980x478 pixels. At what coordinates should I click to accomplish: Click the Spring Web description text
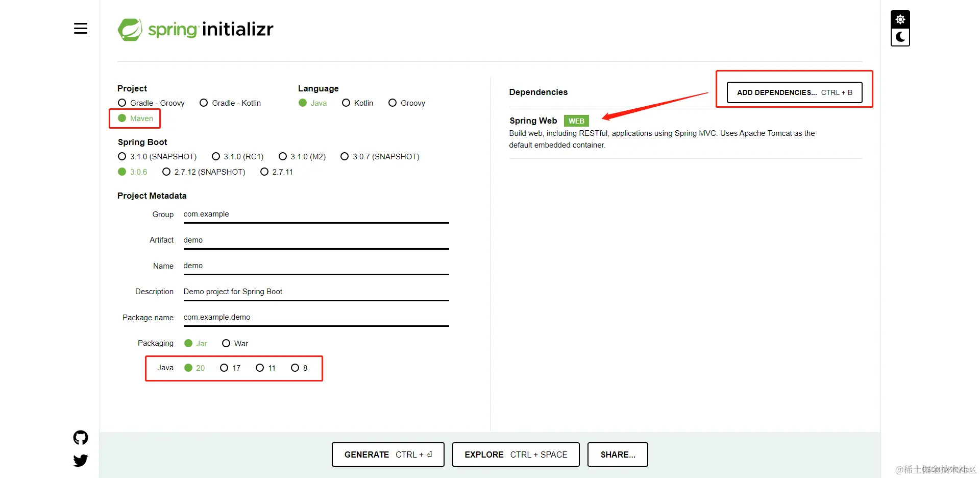coord(662,139)
